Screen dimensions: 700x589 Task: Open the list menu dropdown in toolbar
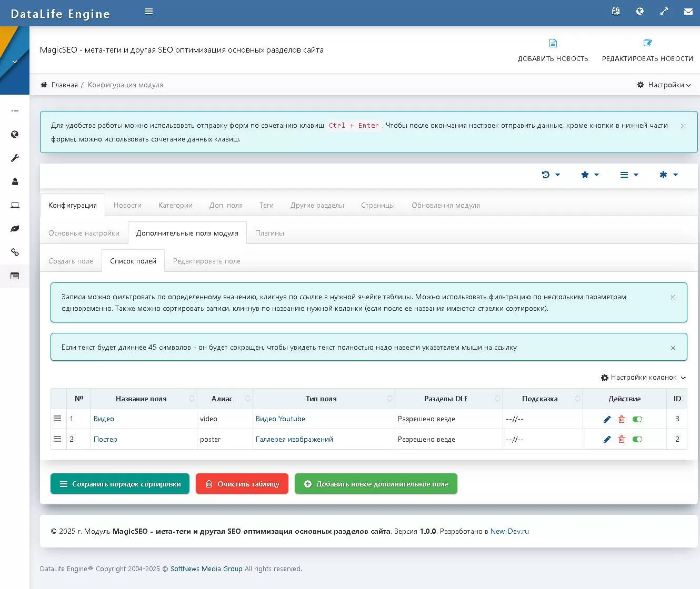point(629,175)
